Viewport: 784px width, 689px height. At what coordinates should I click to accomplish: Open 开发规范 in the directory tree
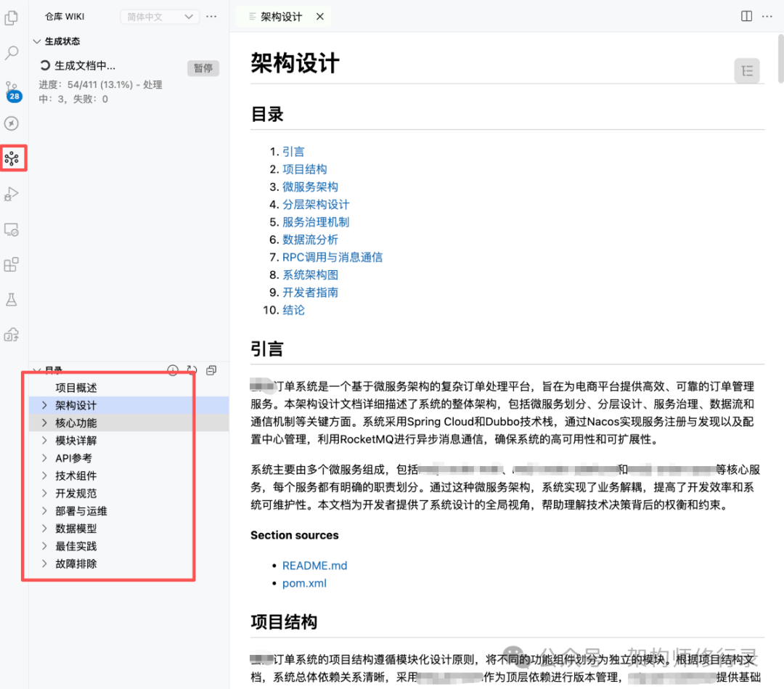click(x=76, y=493)
